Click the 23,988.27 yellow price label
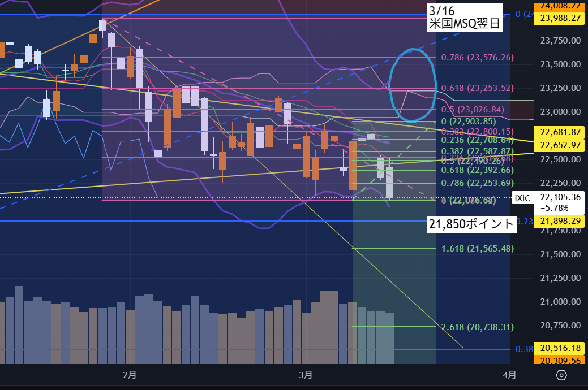Image resolution: width=588 pixels, height=390 pixels. (x=560, y=18)
